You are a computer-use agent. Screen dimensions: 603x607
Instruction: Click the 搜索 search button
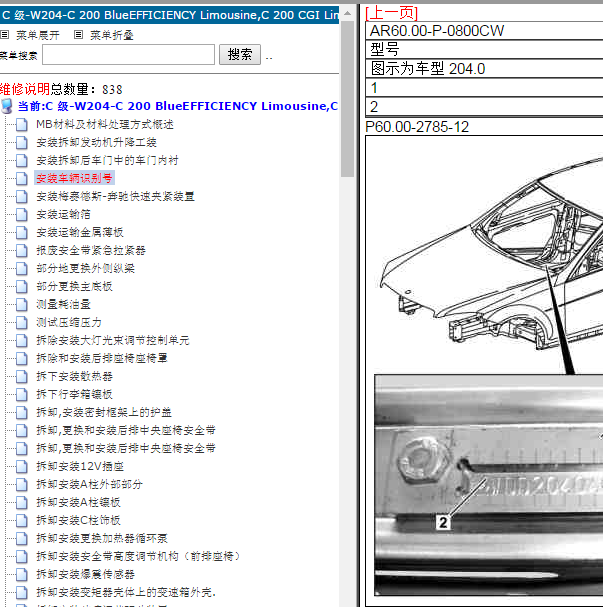pos(240,55)
